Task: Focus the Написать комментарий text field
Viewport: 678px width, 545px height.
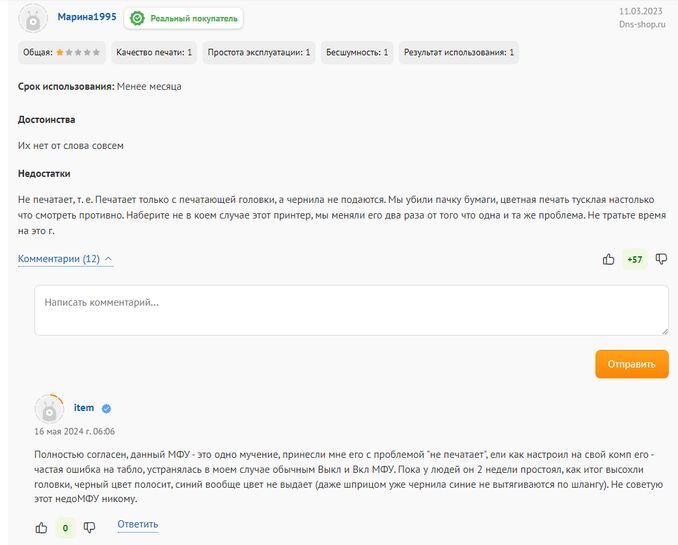Action: 351,310
